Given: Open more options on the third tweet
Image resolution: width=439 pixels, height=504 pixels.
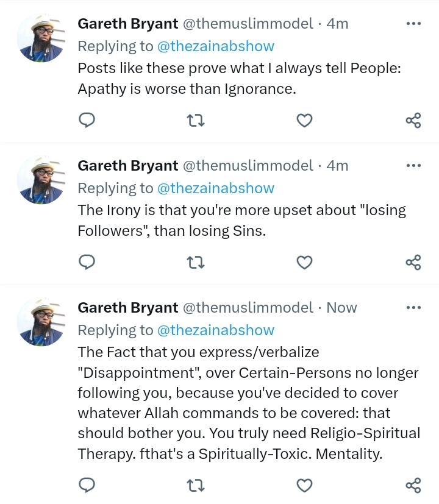Looking at the screenshot, I should tap(413, 308).
